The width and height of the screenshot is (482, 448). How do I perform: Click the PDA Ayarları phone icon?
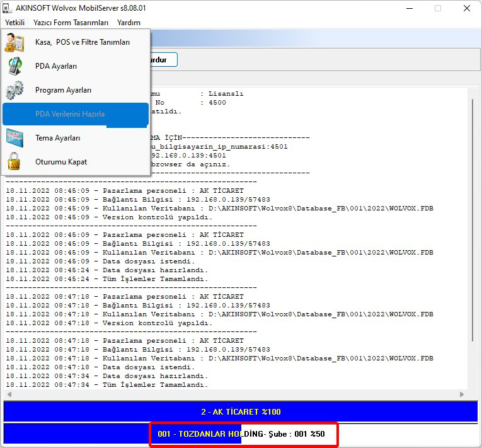coord(14,66)
